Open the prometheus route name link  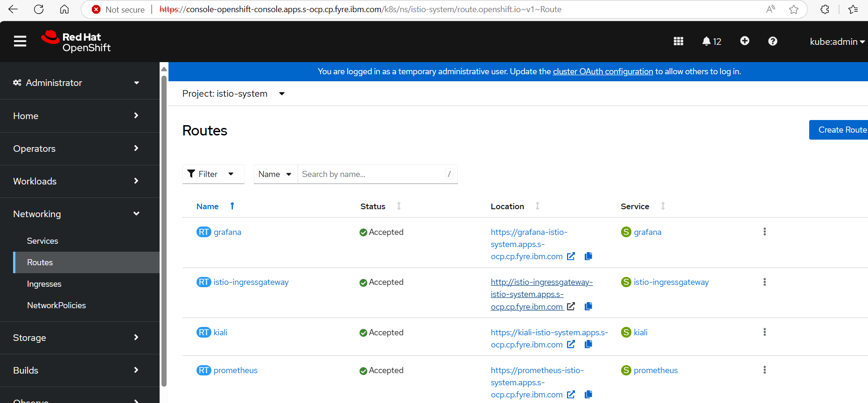[x=236, y=370]
